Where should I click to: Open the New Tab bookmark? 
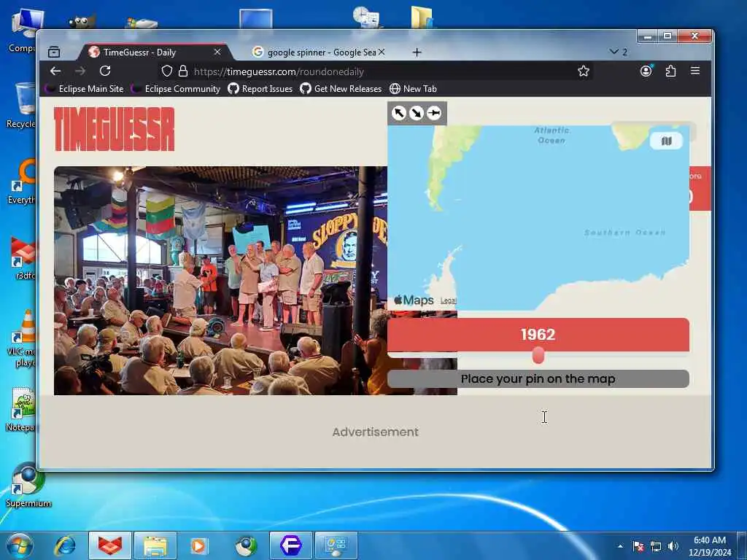(413, 88)
